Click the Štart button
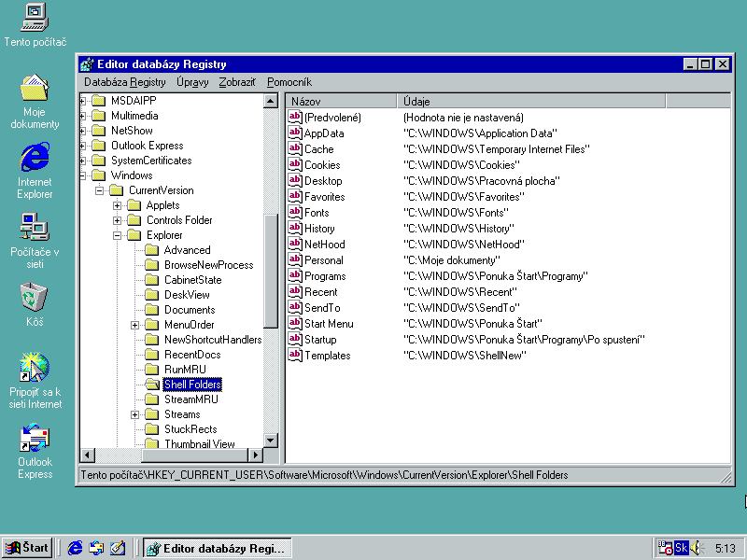The width and height of the screenshot is (747, 560). click(27, 548)
